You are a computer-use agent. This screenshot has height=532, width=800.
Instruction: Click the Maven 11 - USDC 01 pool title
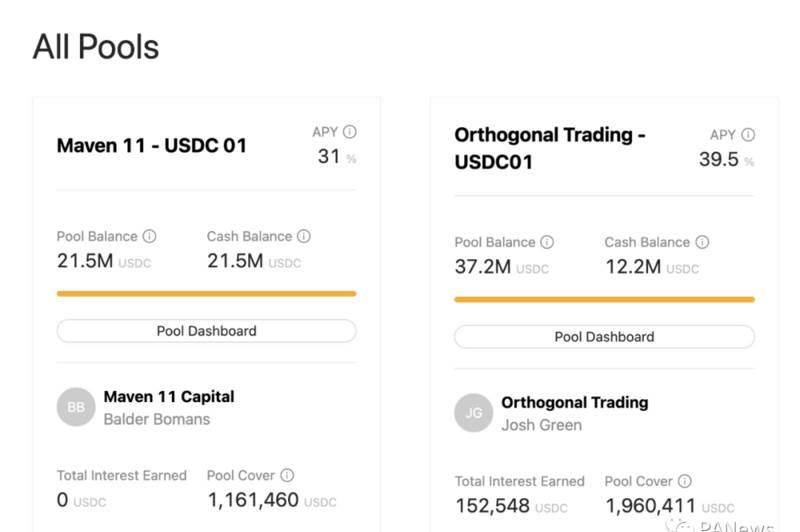point(151,146)
